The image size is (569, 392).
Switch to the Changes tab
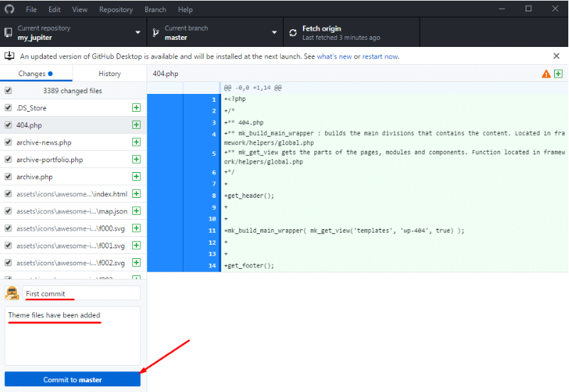point(36,74)
